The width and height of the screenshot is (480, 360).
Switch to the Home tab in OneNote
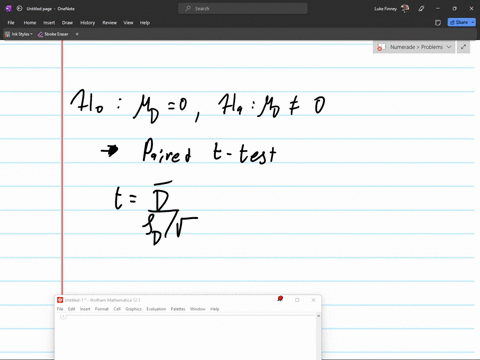pos(30,23)
